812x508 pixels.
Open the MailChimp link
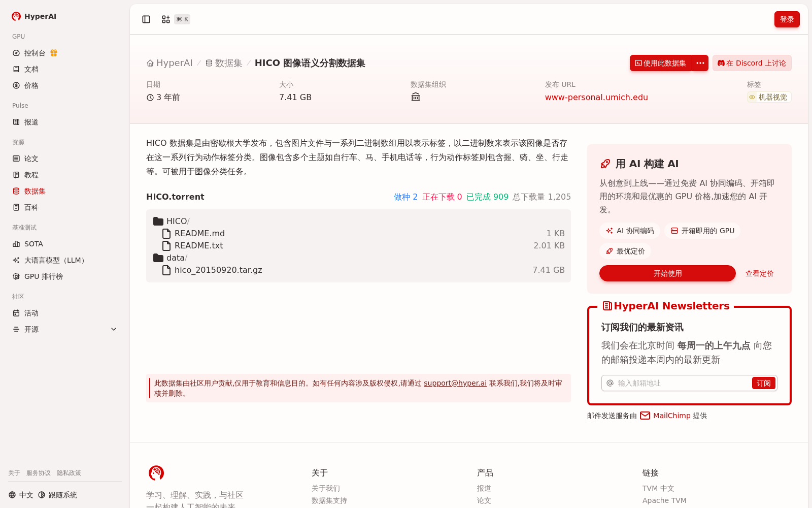pyautogui.click(x=671, y=416)
